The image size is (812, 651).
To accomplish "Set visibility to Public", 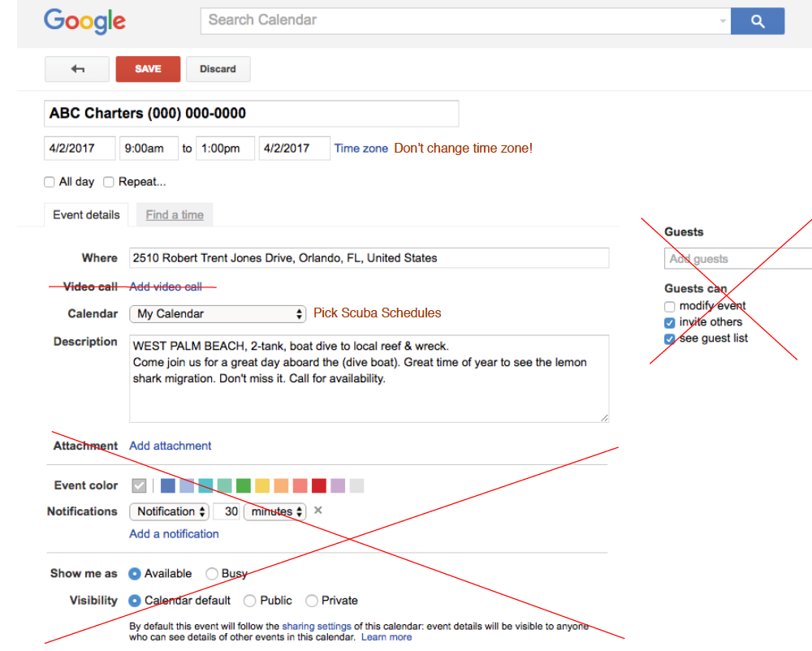I will (x=250, y=601).
